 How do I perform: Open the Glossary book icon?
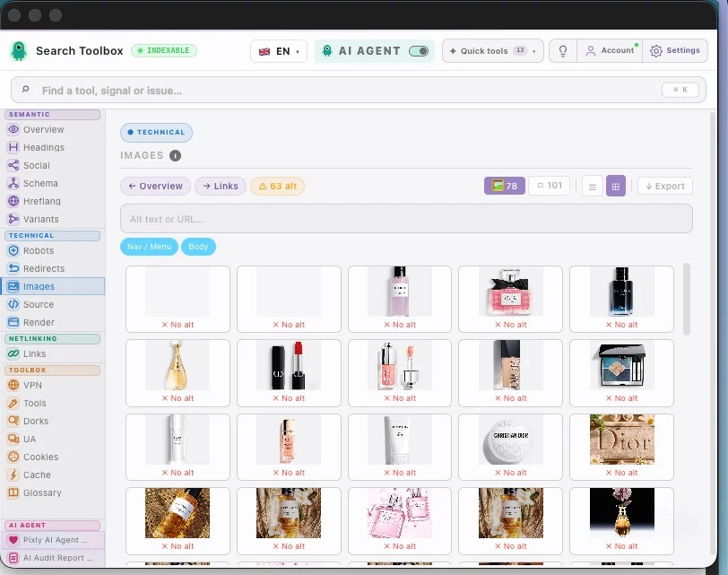pyautogui.click(x=13, y=492)
